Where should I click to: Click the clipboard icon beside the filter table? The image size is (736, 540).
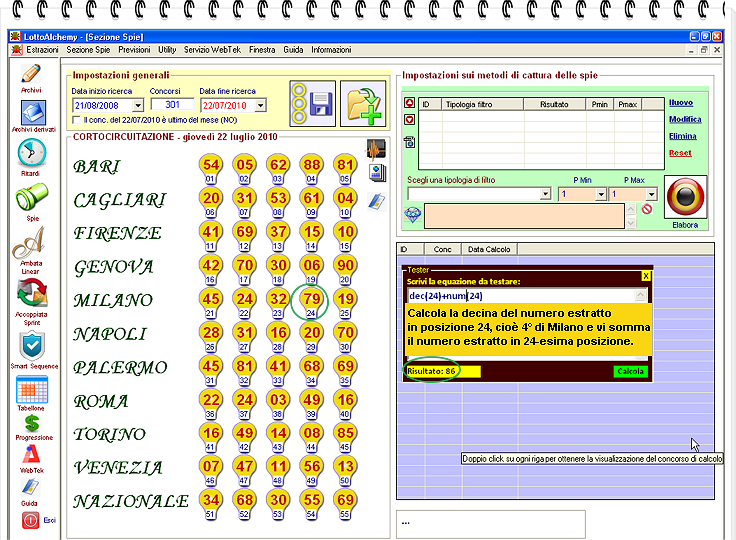(x=409, y=141)
